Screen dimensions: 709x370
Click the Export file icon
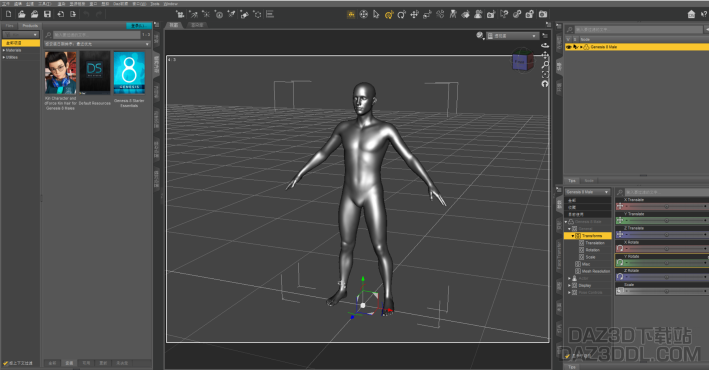(73, 14)
